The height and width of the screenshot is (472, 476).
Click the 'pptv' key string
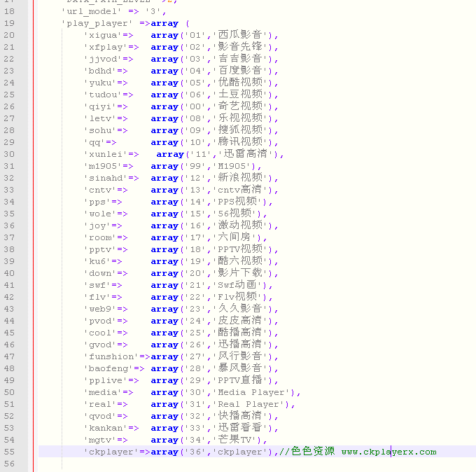click(x=100, y=250)
